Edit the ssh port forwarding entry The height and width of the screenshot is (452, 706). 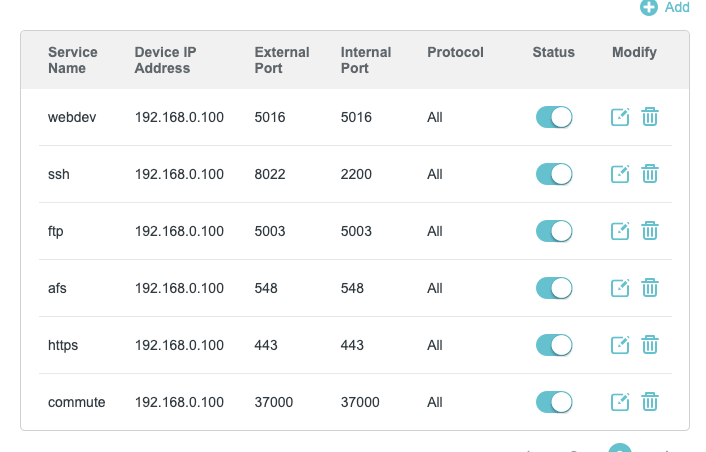[x=620, y=174]
